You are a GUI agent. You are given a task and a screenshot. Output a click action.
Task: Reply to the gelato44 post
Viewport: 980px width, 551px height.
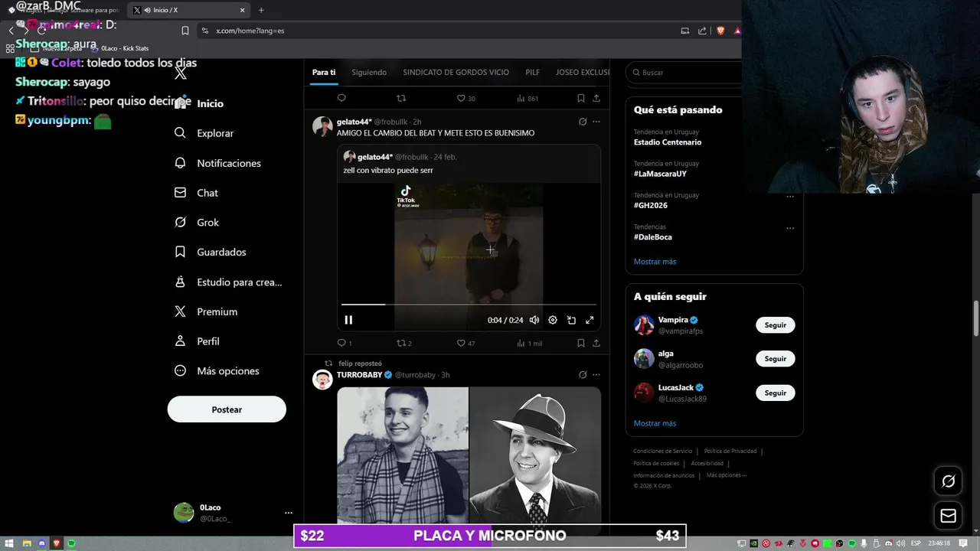341,343
